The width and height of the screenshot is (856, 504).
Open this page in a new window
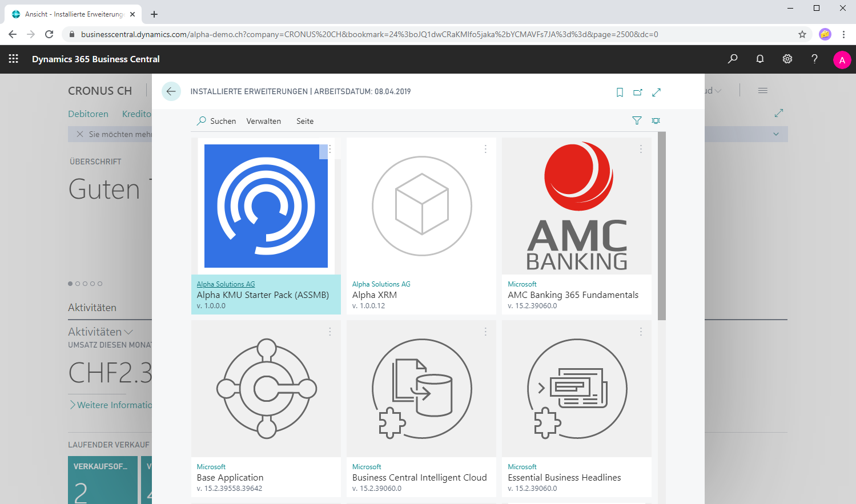(638, 92)
